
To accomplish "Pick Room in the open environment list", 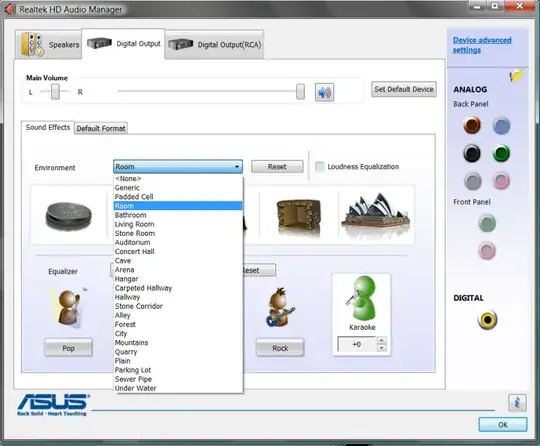I will [178, 206].
